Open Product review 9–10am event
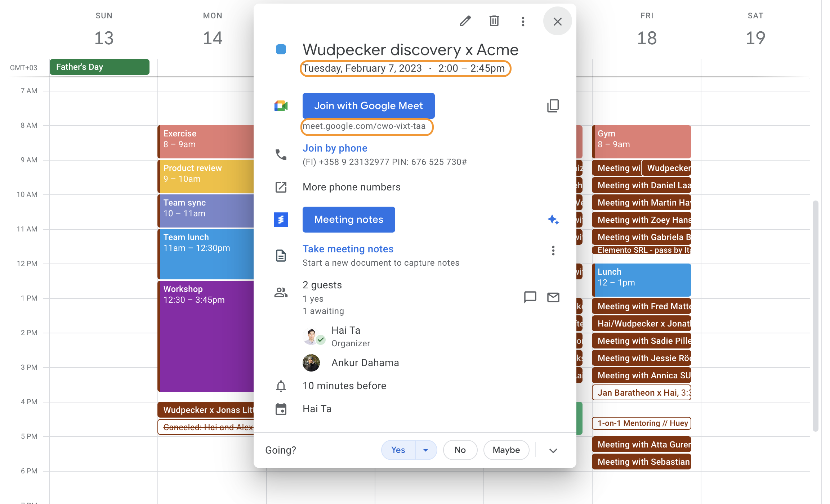 coord(206,176)
